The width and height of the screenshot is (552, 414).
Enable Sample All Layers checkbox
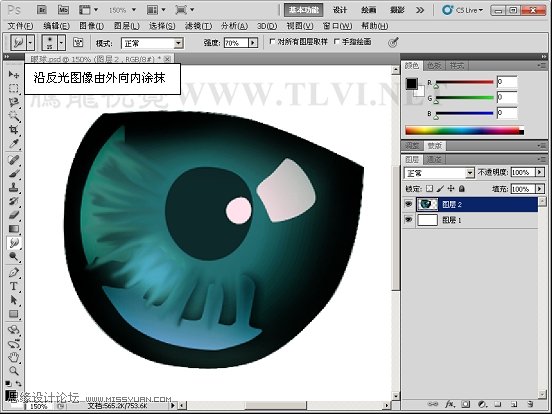pos(272,42)
